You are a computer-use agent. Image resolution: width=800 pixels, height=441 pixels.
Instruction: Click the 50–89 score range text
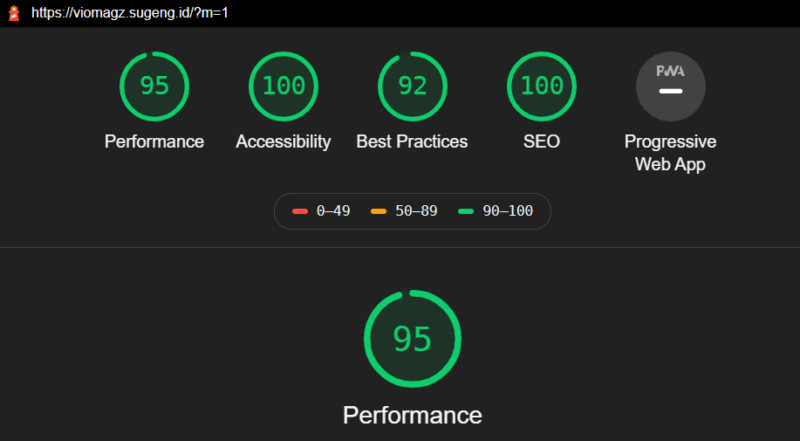tap(416, 212)
